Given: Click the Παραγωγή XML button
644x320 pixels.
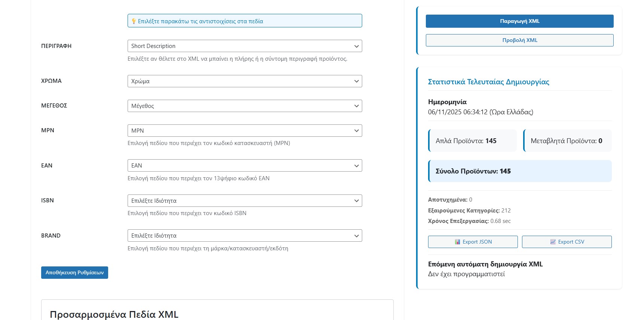Looking at the screenshot, I should click(519, 21).
